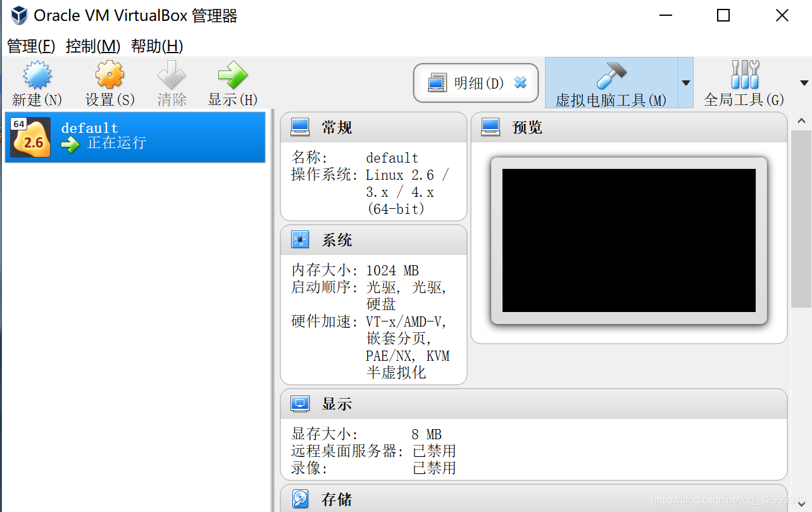Viewport: 812px width, 512px height.
Task: Maximize the VirtualBox manager window
Action: pyautogui.click(x=723, y=16)
